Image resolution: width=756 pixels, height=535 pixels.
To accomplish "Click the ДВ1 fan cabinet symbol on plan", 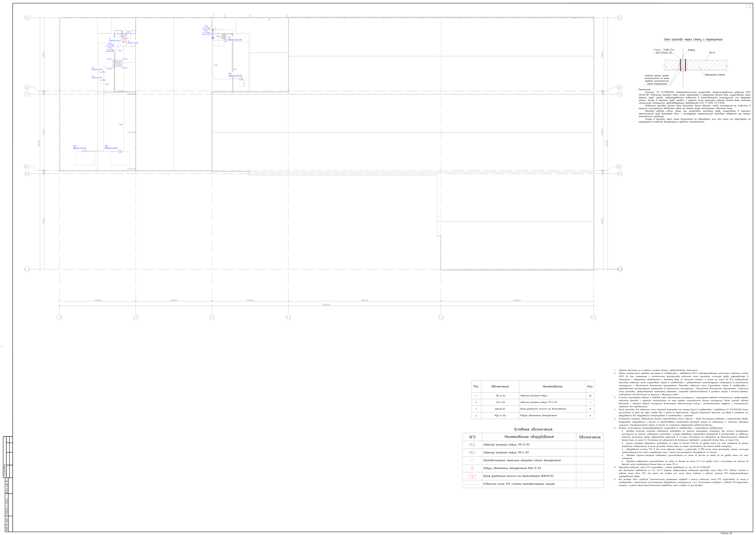I will pos(120,151).
